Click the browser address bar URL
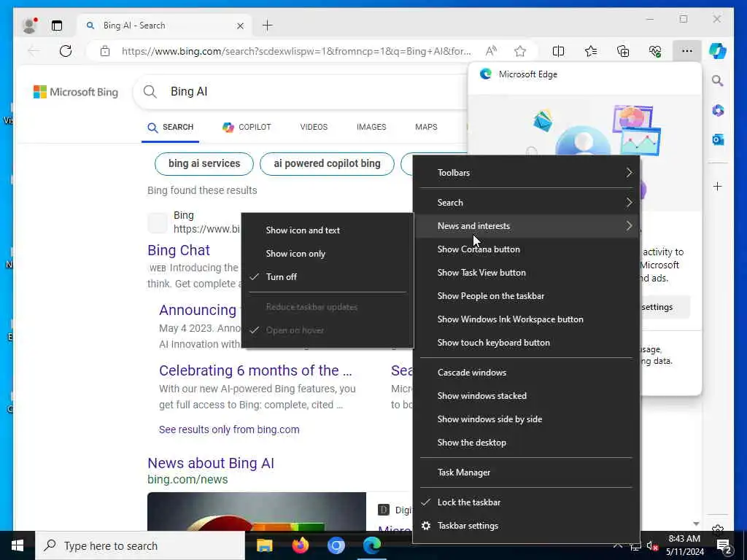 coord(296,51)
